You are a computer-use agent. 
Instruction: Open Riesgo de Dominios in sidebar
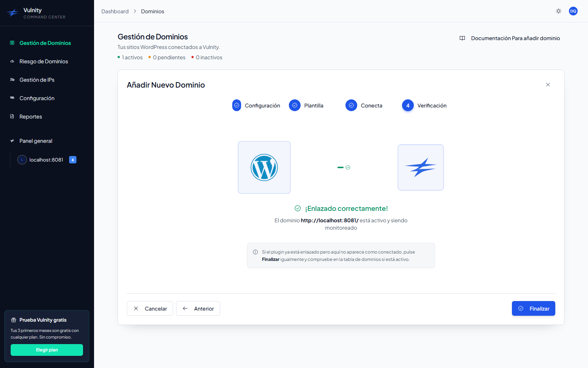pos(44,61)
